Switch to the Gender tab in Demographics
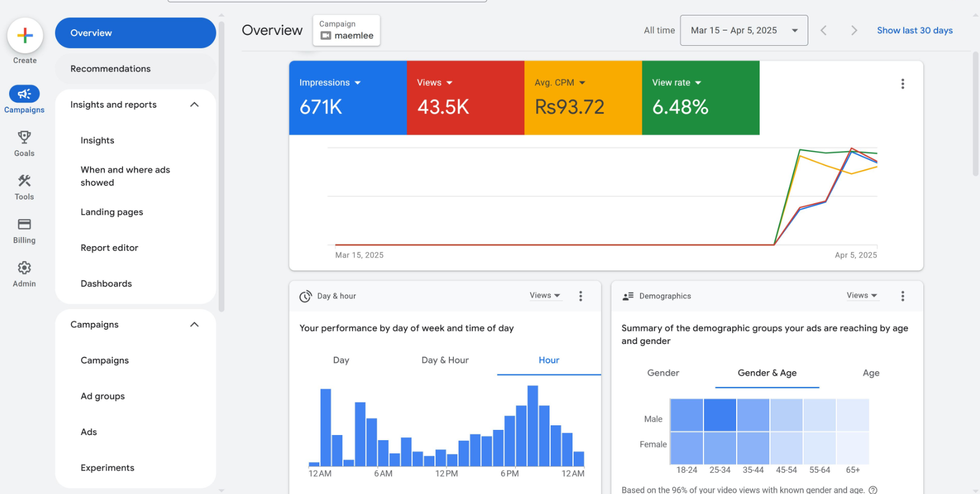The width and height of the screenshot is (980, 494). (663, 373)
